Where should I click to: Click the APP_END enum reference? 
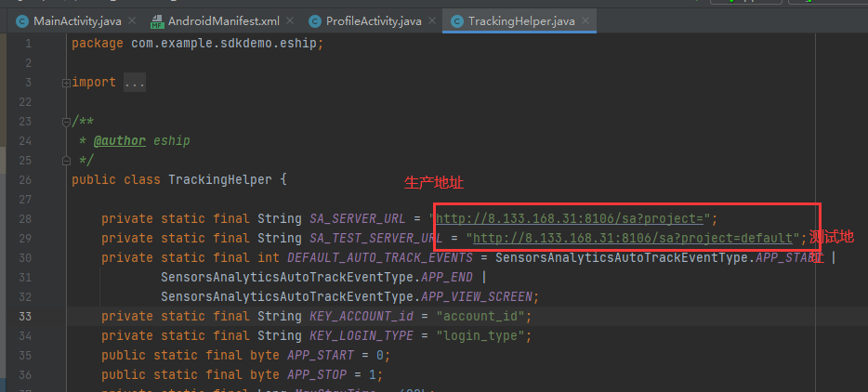(x=447, y=277)
